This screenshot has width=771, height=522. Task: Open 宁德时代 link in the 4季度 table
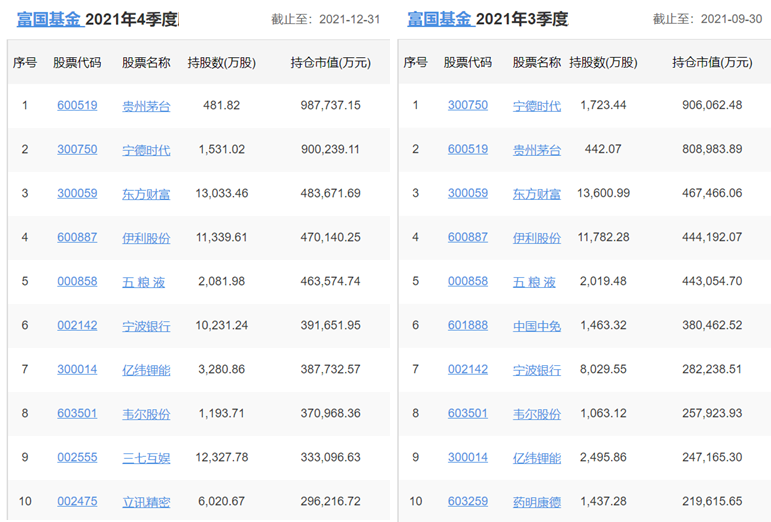coord(146,150)
